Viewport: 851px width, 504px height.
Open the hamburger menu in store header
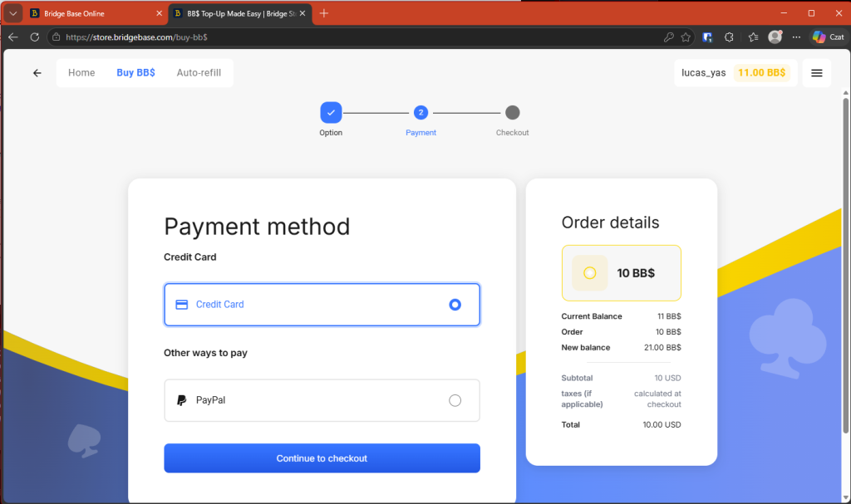point(816,73)
